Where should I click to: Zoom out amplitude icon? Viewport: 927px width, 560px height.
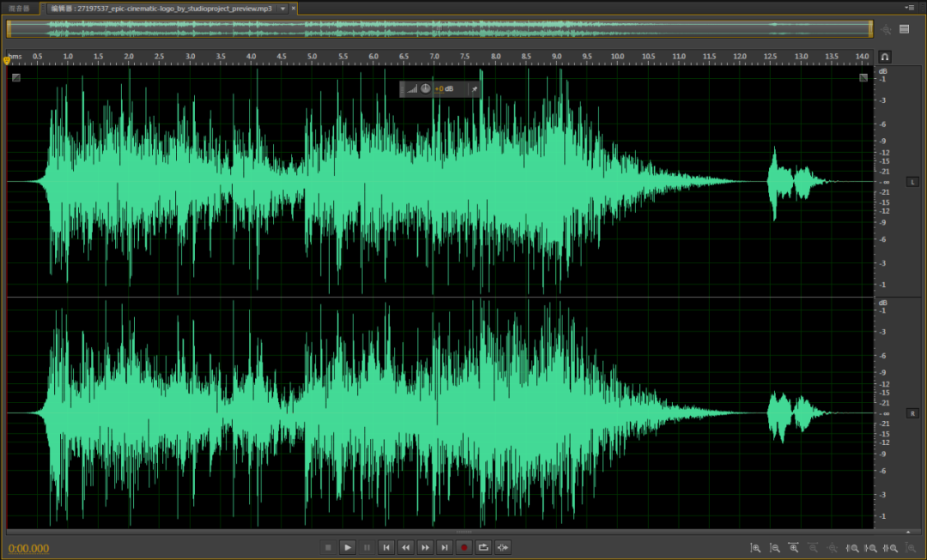tap(775, 548)
